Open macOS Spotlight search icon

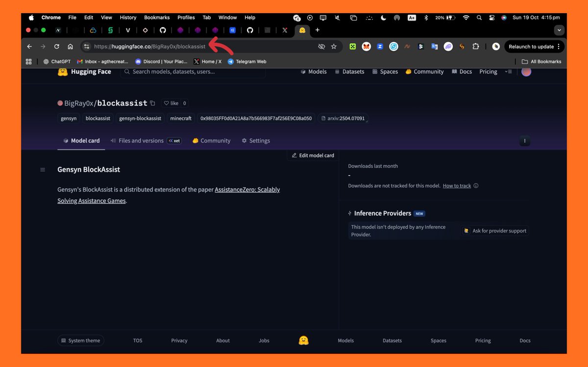[x=479, y=18]
